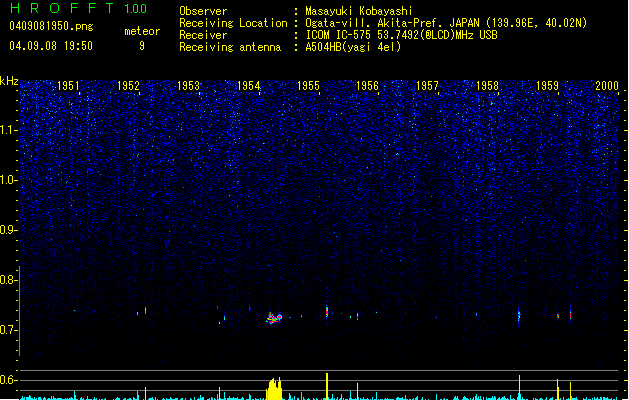Select the A504HB(yagi 4el) antenna text
Screen dimensions: 629x400
(353, 47)
